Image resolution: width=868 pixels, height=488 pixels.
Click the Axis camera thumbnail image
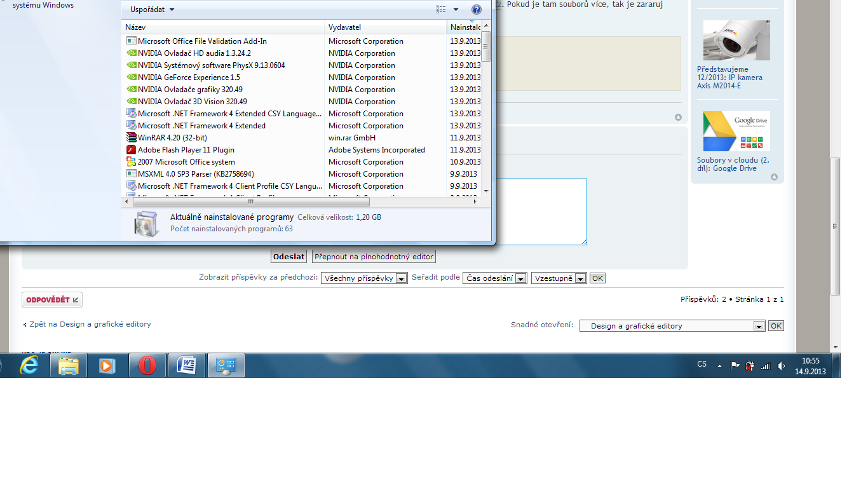click(x=736, y=40)
